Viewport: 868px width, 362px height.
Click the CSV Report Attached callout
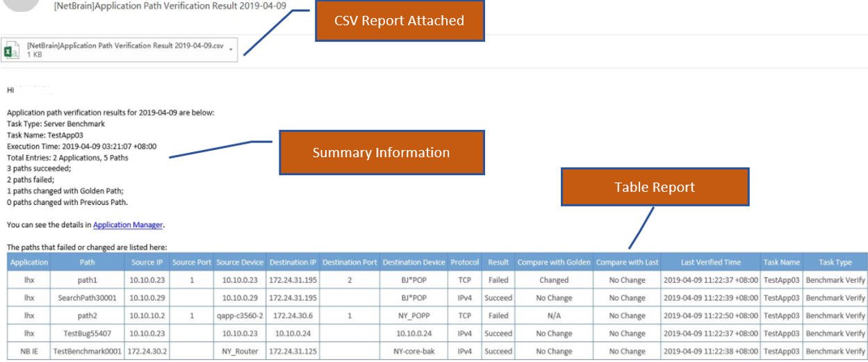(x=399, y=20)
